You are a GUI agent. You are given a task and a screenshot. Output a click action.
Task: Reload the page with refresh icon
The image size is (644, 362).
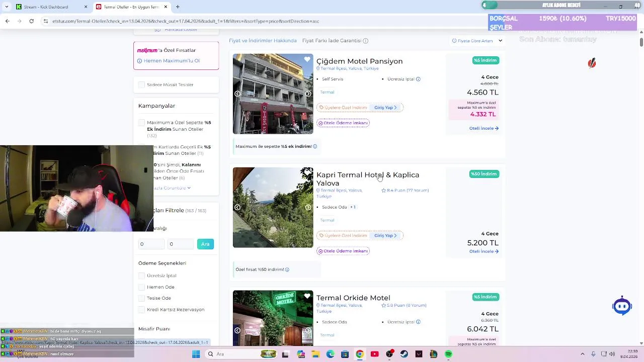(x=31, y=21)
